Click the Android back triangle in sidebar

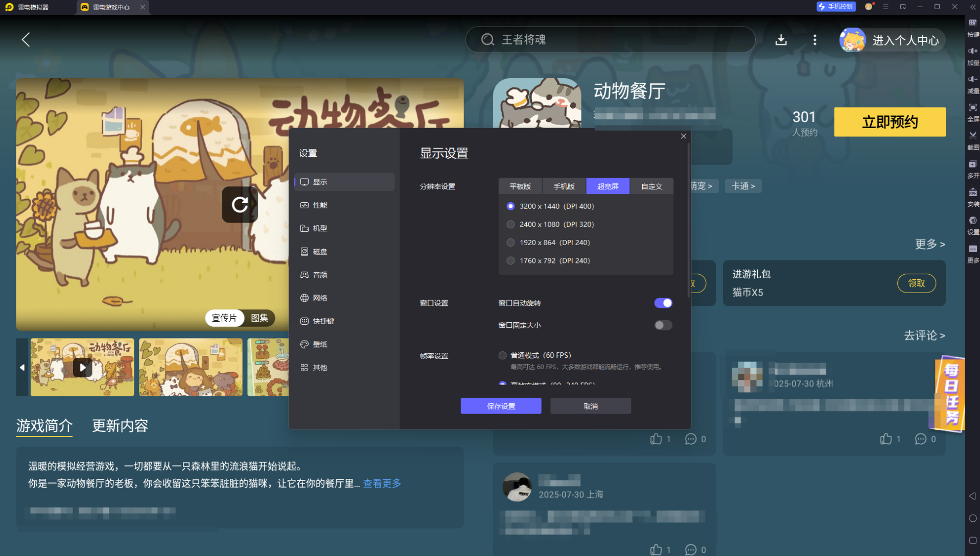tap(972, 496)
